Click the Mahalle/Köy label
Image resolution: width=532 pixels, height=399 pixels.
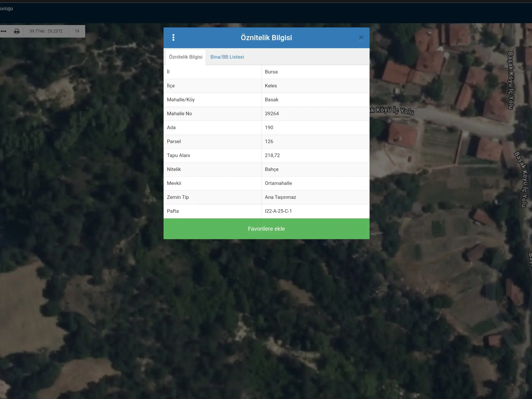(181, 100)
